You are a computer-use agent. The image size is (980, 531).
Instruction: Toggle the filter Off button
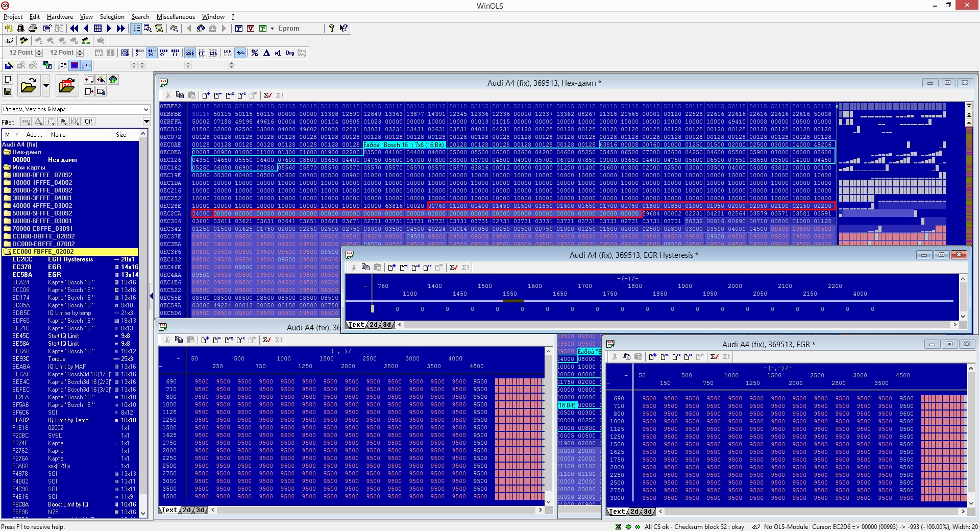click(88, 122)
